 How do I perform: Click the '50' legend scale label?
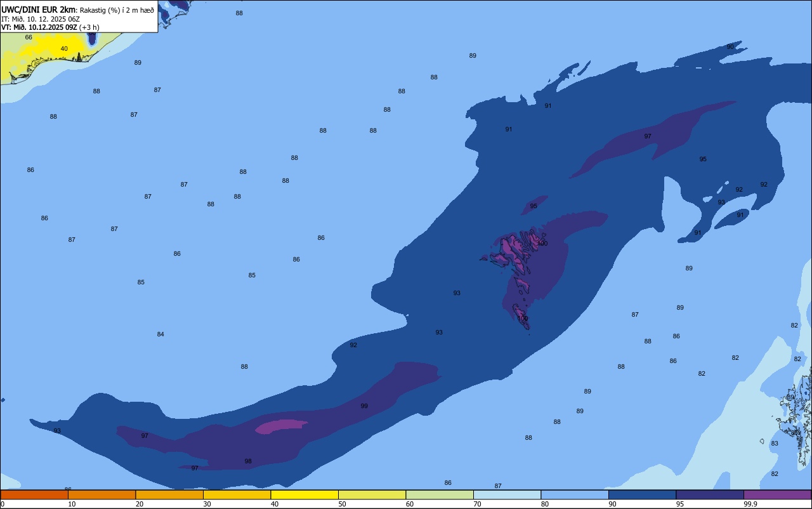coord(342,504)
